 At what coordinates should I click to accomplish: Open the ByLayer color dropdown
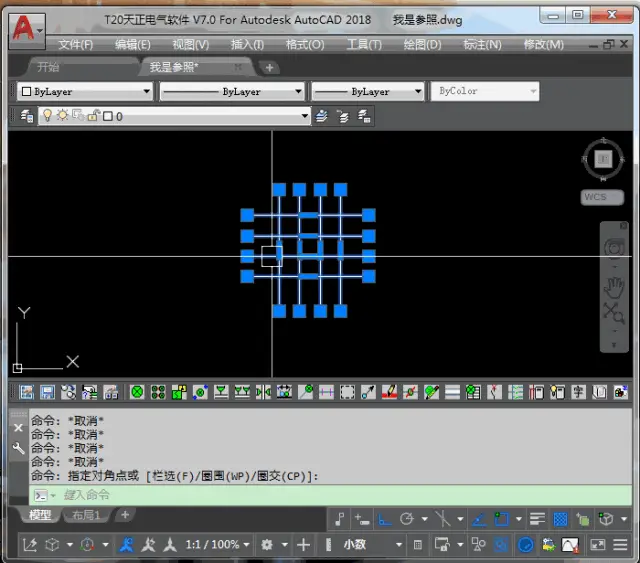[85, 91]
